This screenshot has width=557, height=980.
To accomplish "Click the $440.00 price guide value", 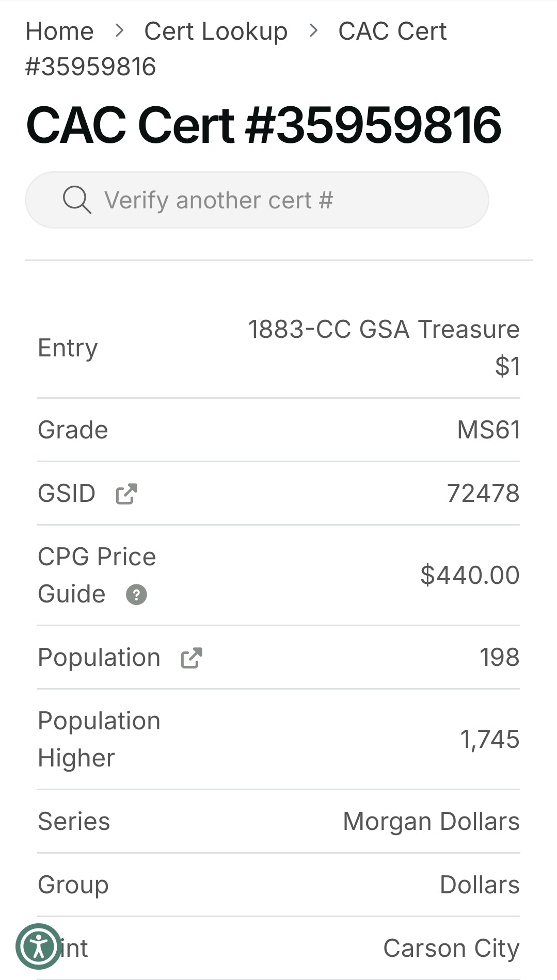I will [x=470, y=575].
